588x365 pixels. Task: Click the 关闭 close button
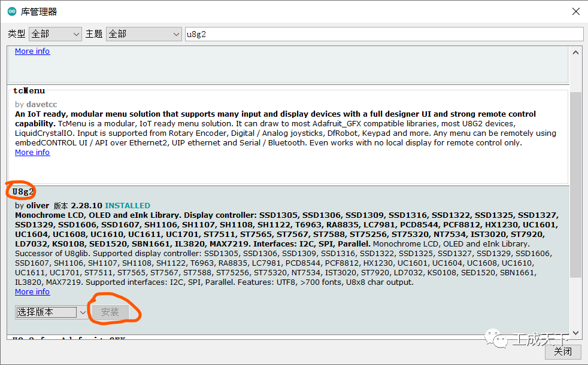pyautogui.click(x=563, y=351)
